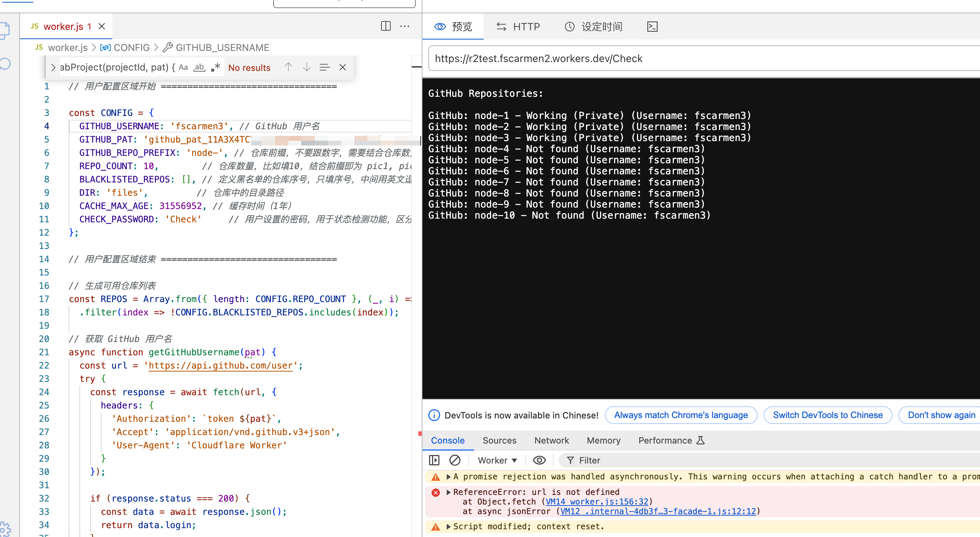Click 'node-1 – Working (Private)' output line
Image resolution: width=980 pixels, height=537 pixels.
[x=589, y=115]
